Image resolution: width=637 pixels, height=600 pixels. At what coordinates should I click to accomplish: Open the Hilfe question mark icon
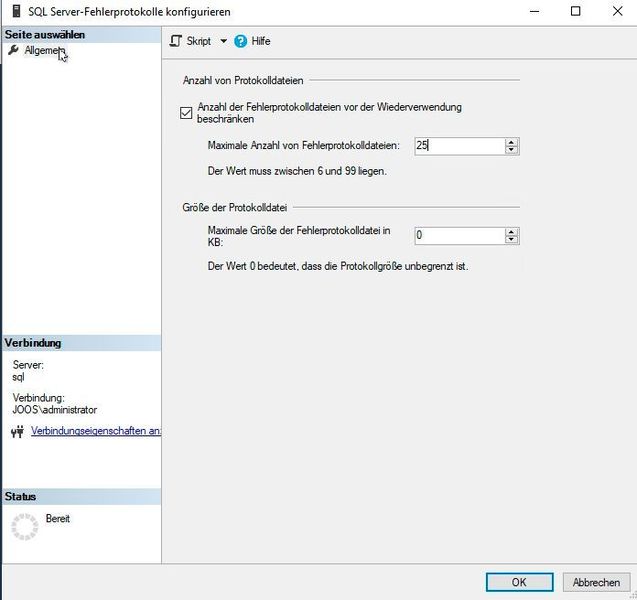coord(240,41)
